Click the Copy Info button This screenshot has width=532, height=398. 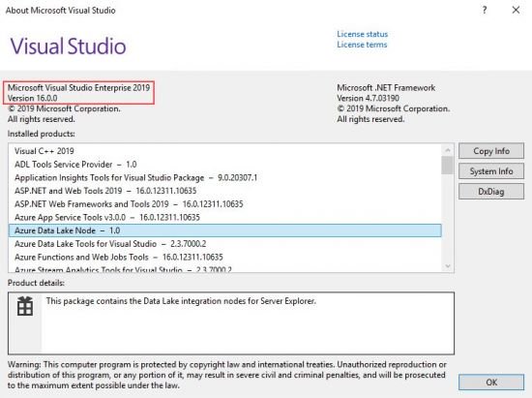click(491, 151)
